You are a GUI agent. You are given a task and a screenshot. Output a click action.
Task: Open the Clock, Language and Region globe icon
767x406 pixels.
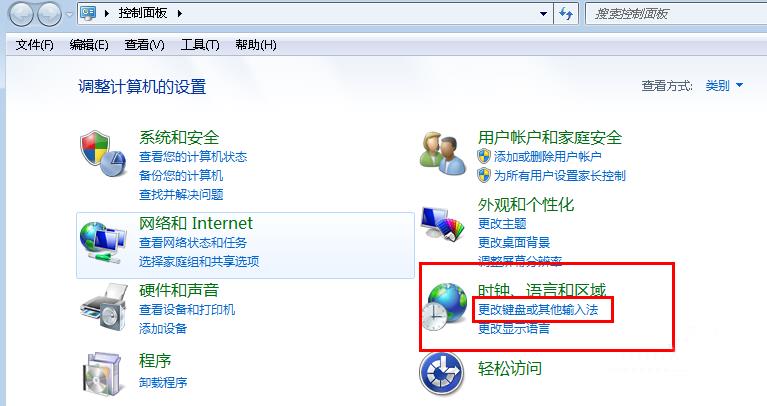pyautogui.click(x=445, y=307)
